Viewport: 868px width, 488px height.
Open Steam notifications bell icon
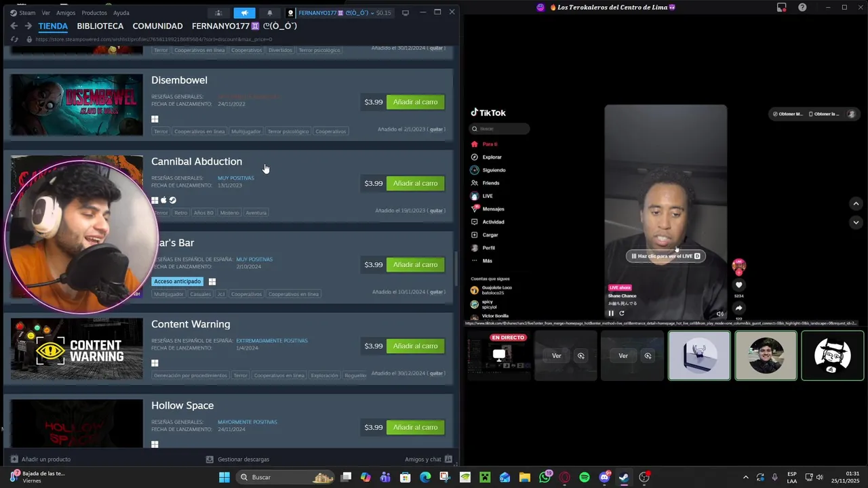click(x=270, y=13)
